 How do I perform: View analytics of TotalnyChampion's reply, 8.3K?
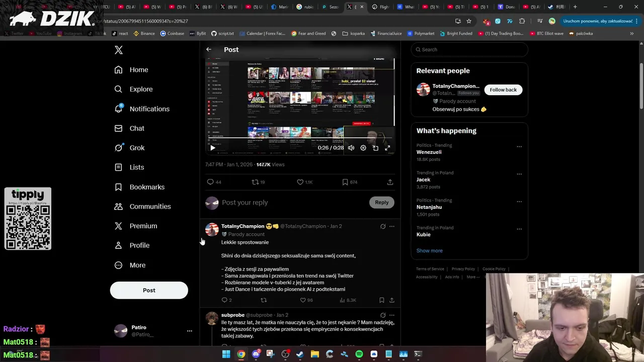[x=348, y=300]
